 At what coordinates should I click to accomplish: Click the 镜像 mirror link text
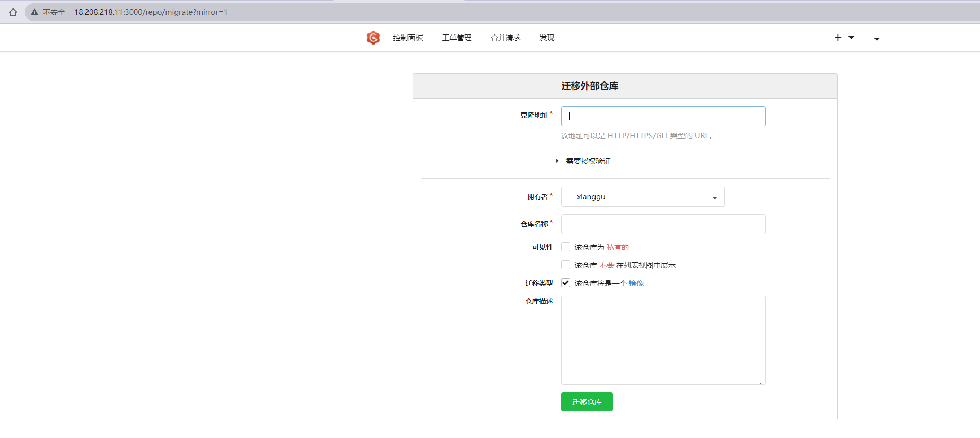pyautogui.click(x=636, y=283)
